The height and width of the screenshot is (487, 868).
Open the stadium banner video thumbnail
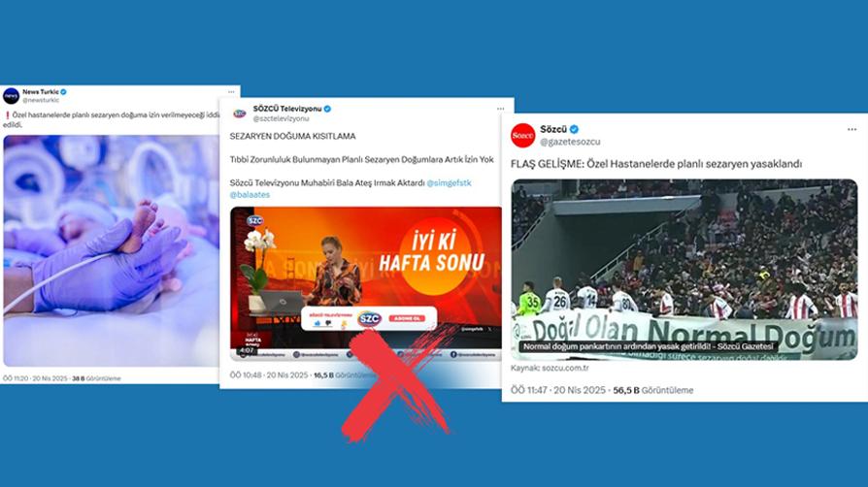pos(684,270)
